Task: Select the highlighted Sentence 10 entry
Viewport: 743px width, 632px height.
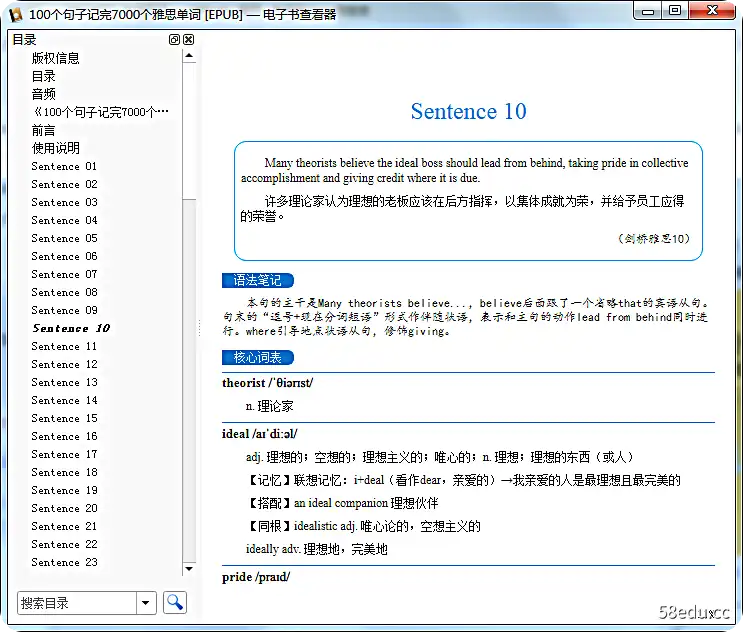Action: pos(71,328)
